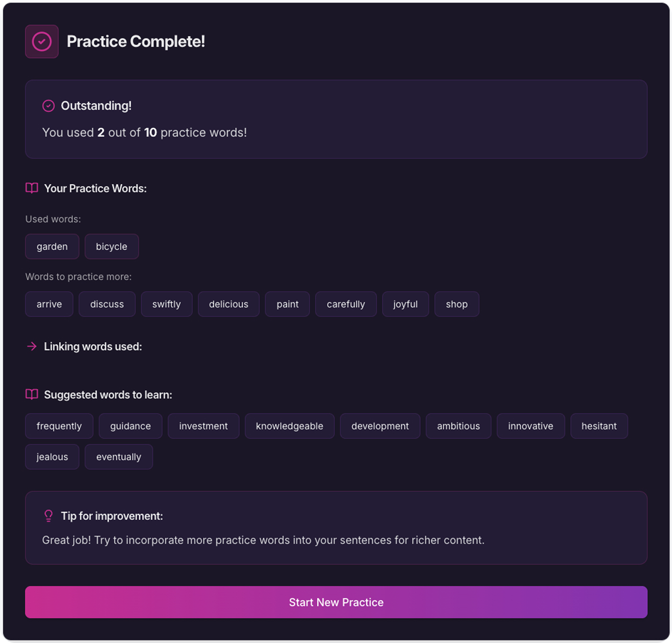Select the ambitious word under suggested words
672x643 pixels.
coord(458,426)
